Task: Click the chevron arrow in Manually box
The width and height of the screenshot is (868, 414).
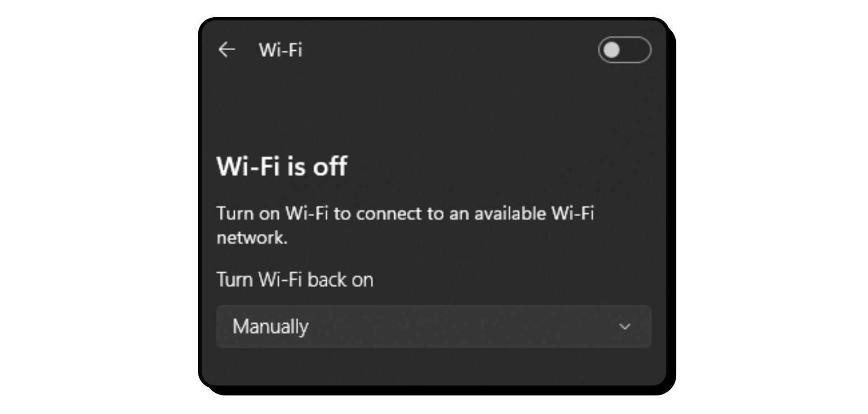Action: 625,327
